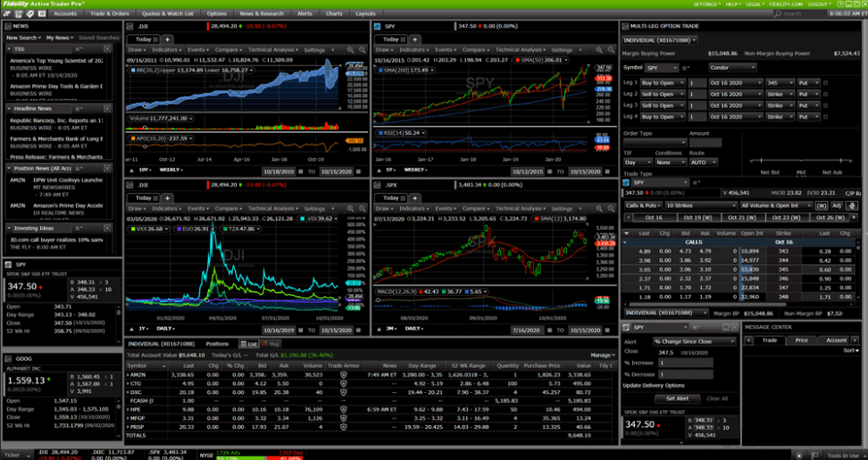Open % Change Since Close alert dropdown
Screen dimensions: 868x460
[x=694, y=341]
